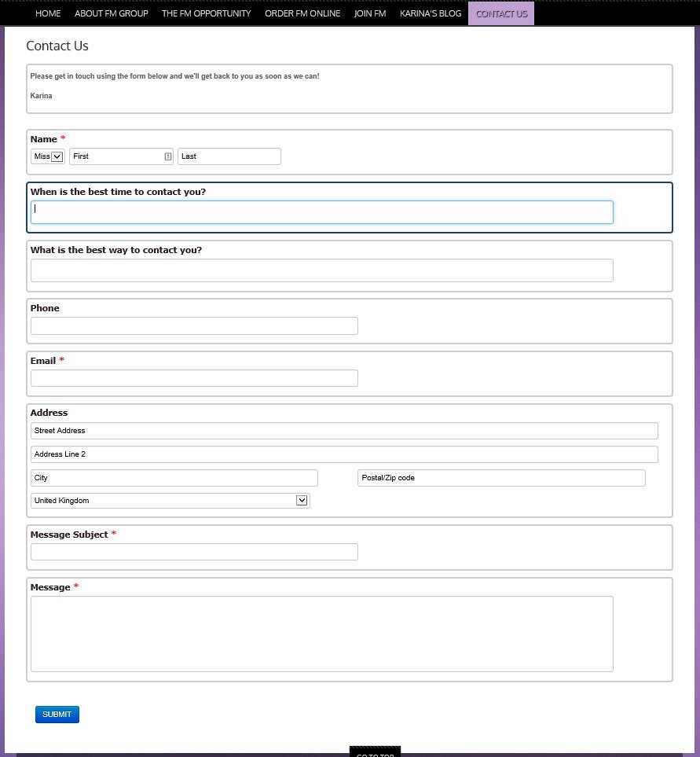Select the CONTACT US tab

(x=501, y=13)
